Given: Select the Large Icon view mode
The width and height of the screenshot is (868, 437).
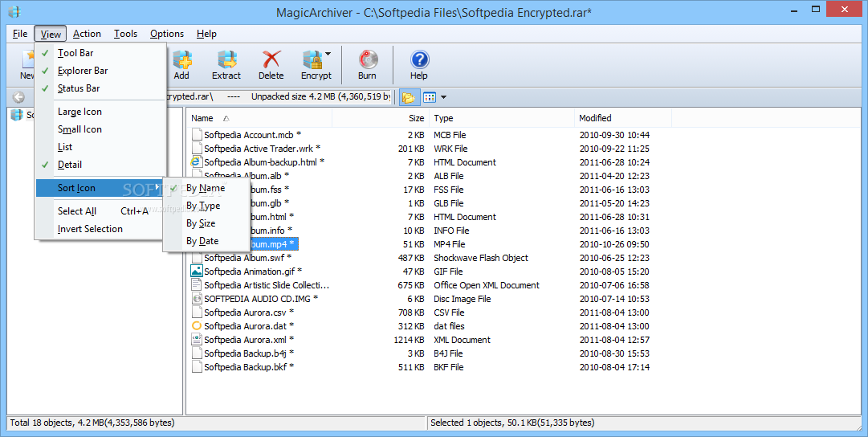Looking at the screenshot, I should click(100, 112).
